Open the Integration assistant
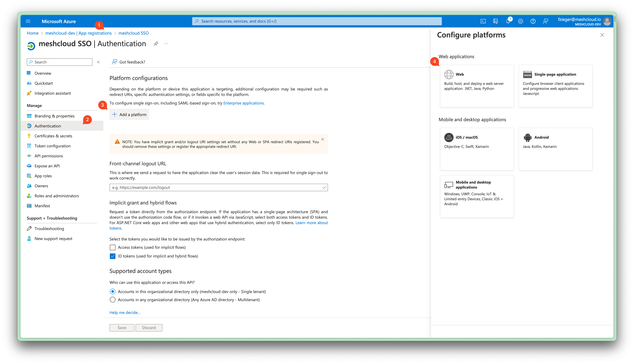Image resolution: width=634 pixels, height=364 pixels. point(53,93)
